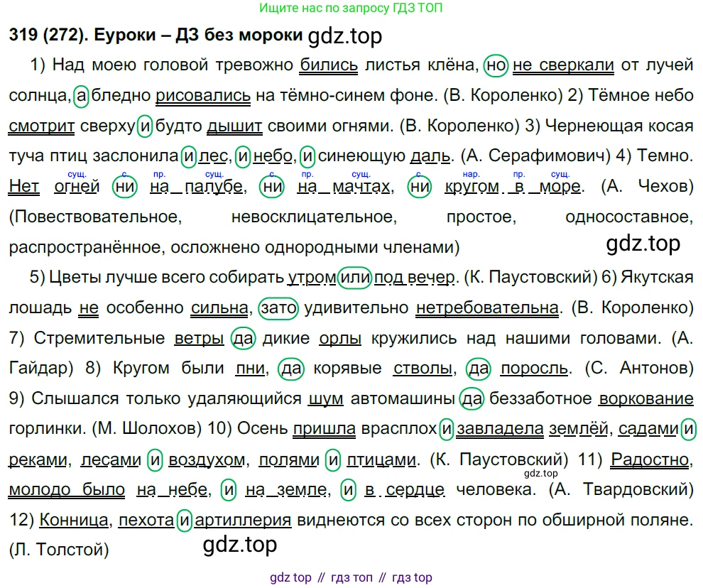Click circled "и" after the word "сверху"

pyautogui.click(x=146, y=126)
